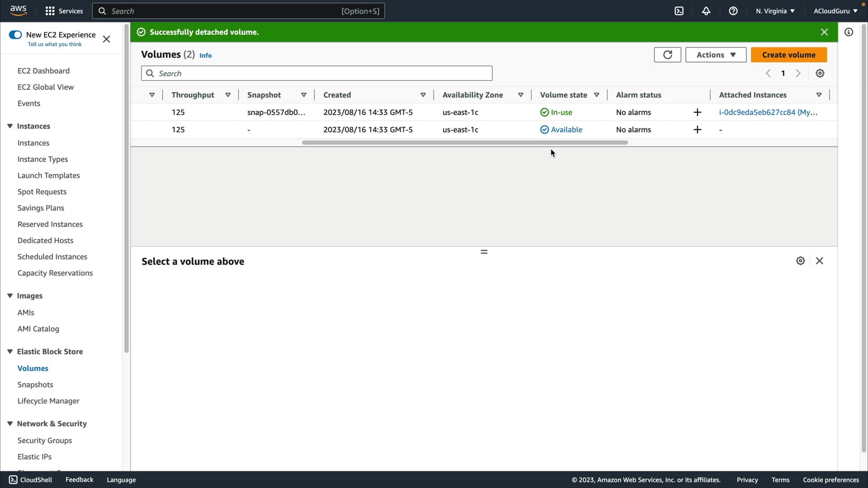The height and width of the screenshot is (488, 868).
Task: Click the horizontal table scrollbar
Action: [x=465, y=142]
